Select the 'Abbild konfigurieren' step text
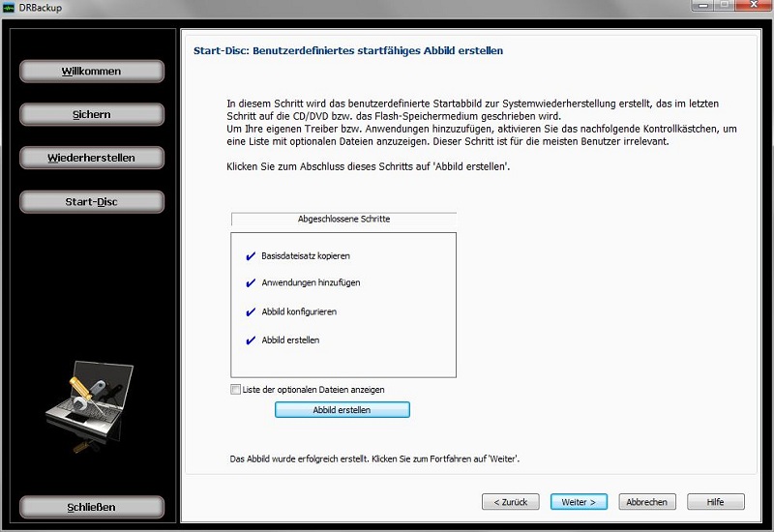This screenshot has width=774, height=532. point(299,311)
